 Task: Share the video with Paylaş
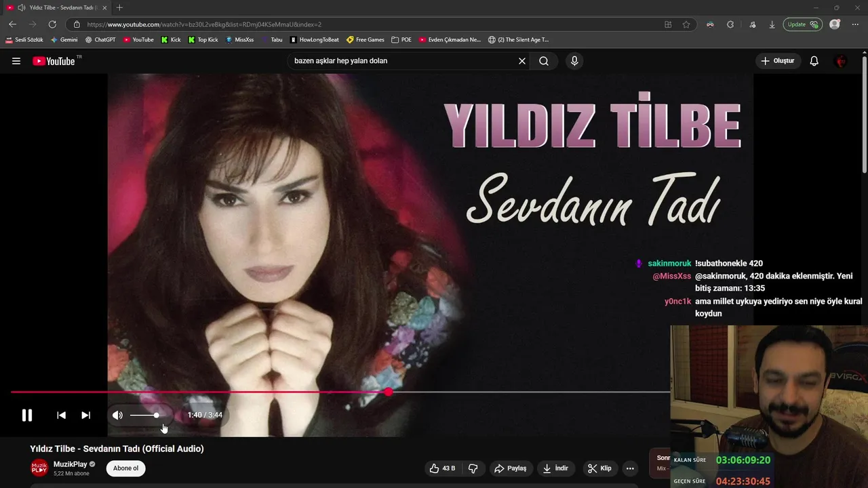[510, 468]
